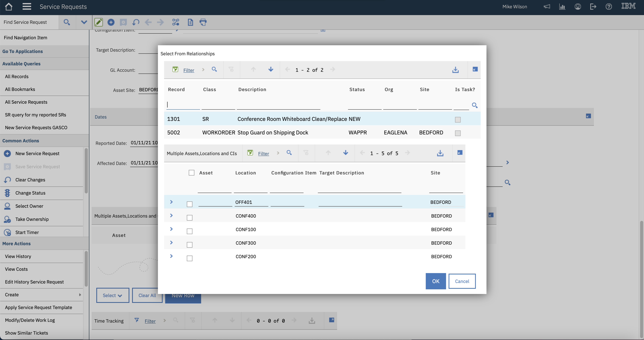Click the Download icon in relationships table
The image size is (644, 340).
pos(455,70)
